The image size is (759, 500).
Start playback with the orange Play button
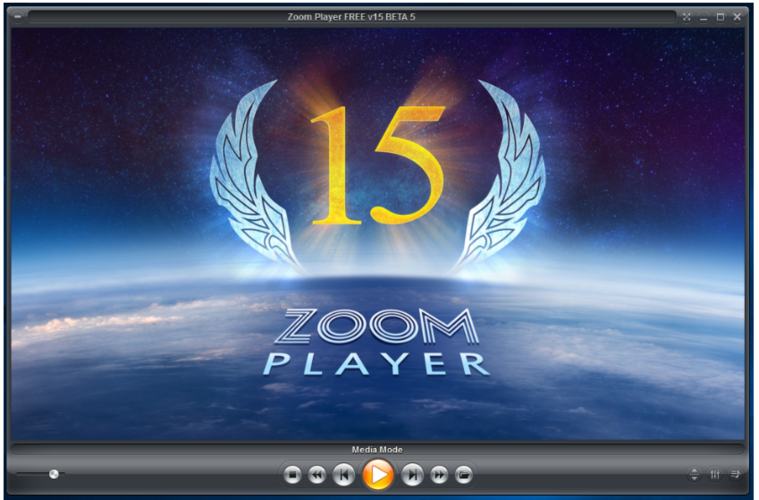[378, 474]
